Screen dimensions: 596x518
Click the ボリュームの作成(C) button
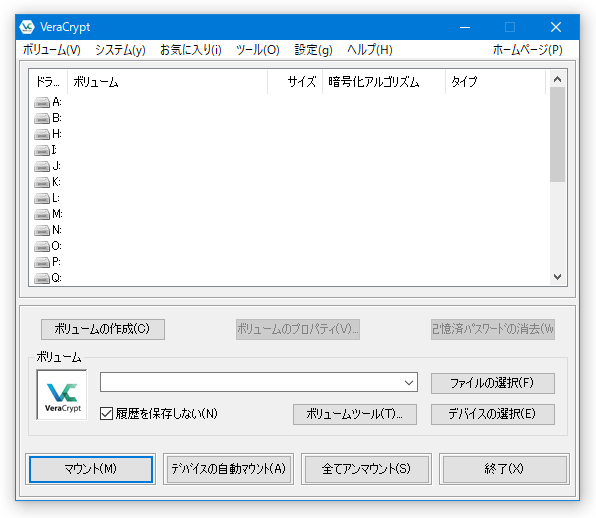(x=103, y=329)
